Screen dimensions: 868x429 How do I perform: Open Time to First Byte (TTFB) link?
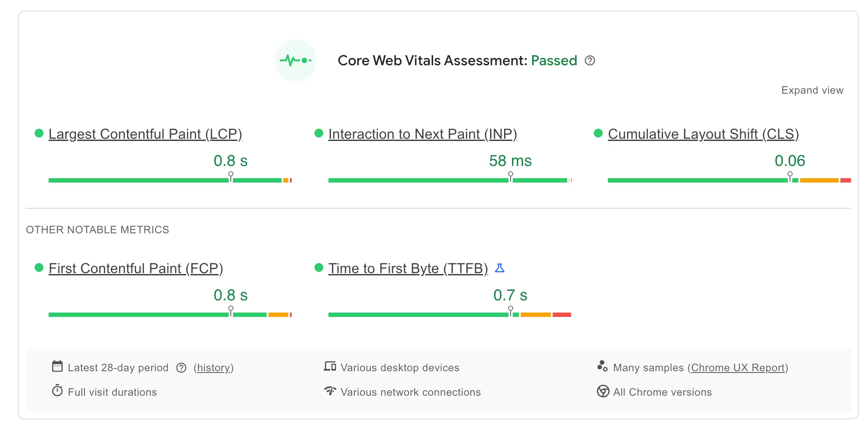[x=408, y=268]
